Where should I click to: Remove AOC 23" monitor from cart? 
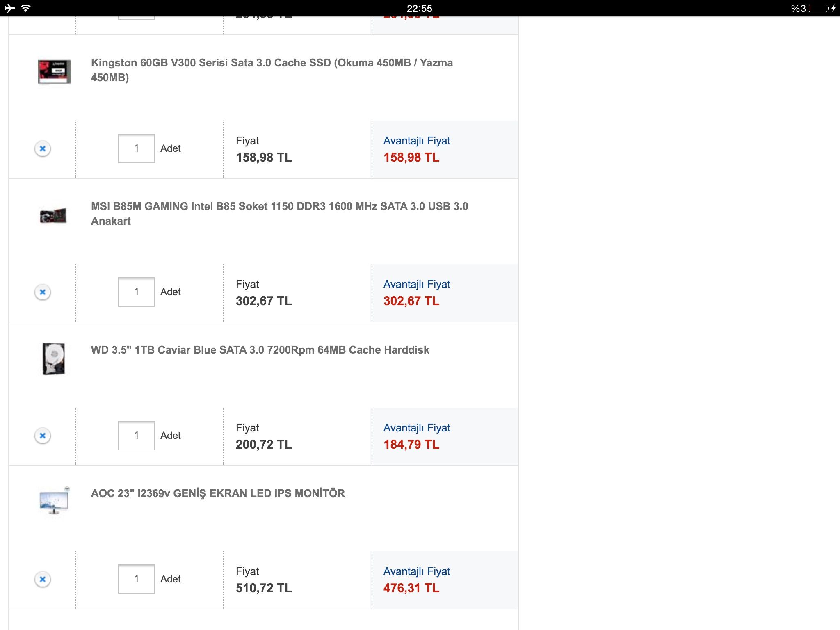coord(43,579)
